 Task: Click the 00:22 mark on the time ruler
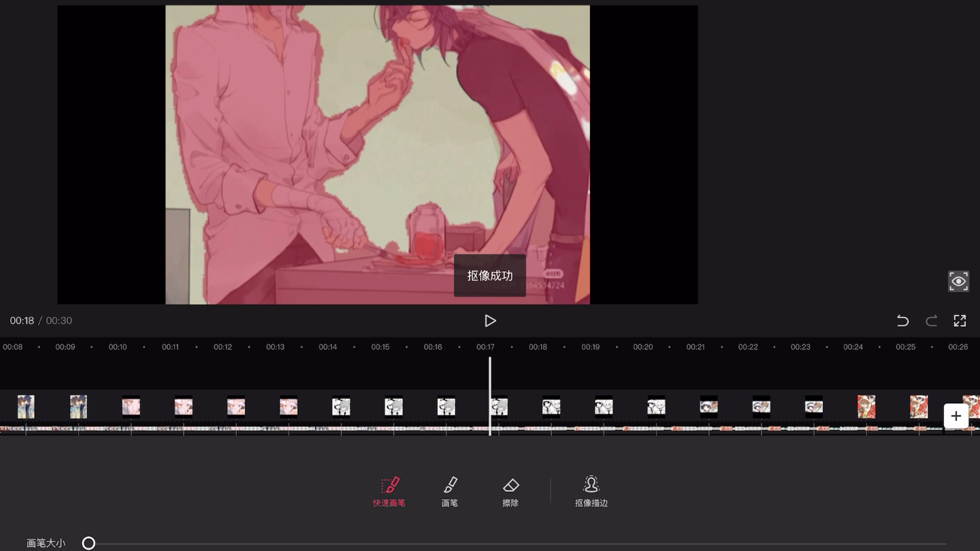click(x=748, y=347)
